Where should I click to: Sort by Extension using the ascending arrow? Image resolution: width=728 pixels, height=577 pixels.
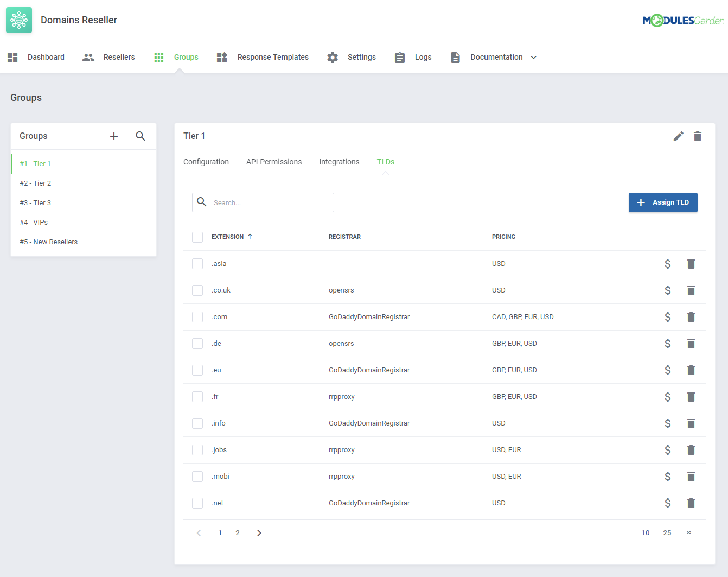(250, 236)
